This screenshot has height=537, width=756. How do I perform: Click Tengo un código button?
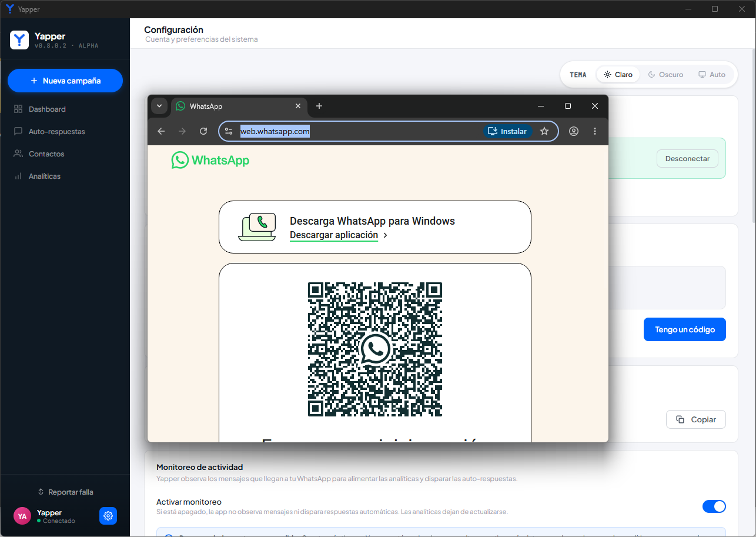(685, 329)
